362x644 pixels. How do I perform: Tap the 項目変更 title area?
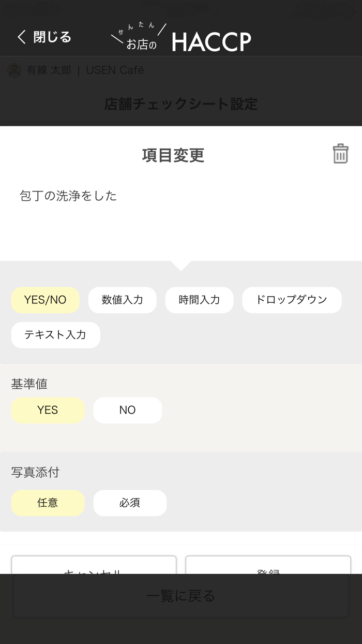pos(173,155)
